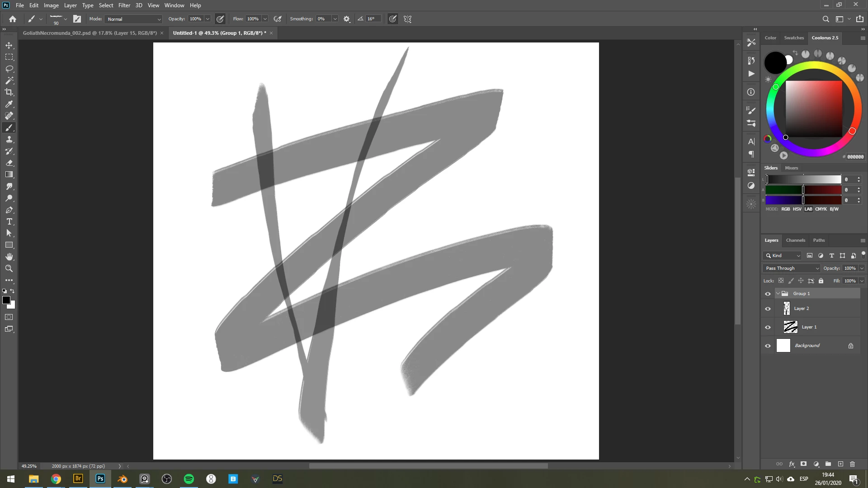The width and height of the screenshot is (868, 488).
Task: Switch to Mixers section
Action: (791, 168)
